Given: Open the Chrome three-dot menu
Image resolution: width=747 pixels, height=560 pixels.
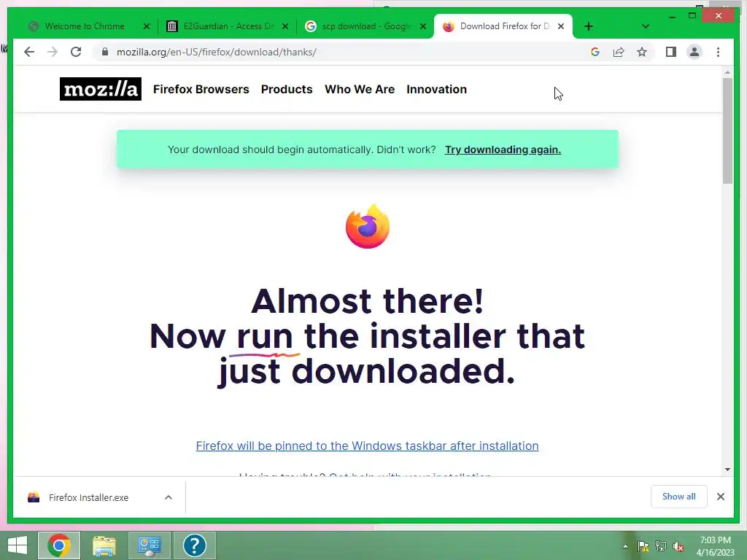Looking at the screenshot, I should click(718, 52).
